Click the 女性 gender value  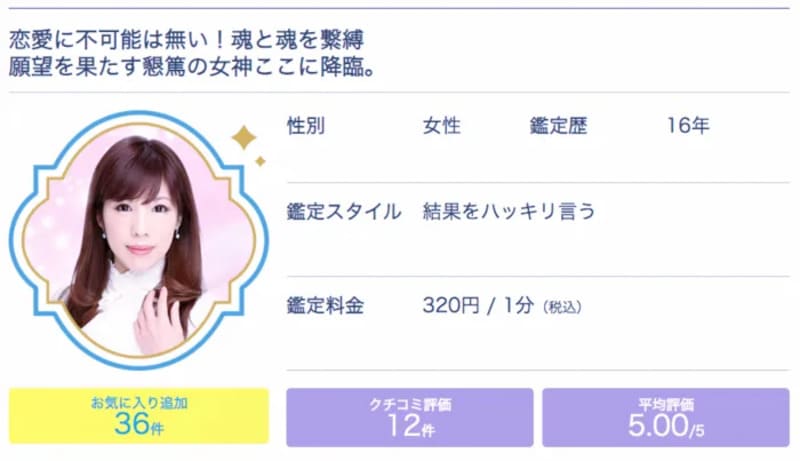coord(441,127)
